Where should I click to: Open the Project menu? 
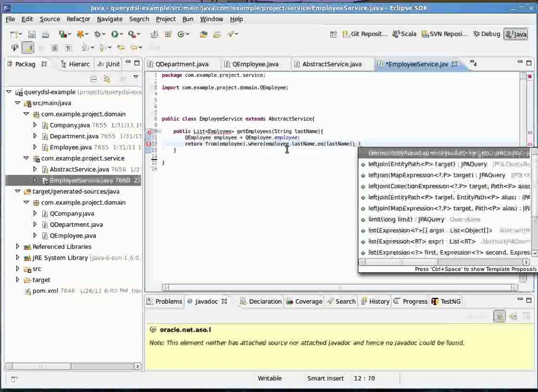click(166, 19)
